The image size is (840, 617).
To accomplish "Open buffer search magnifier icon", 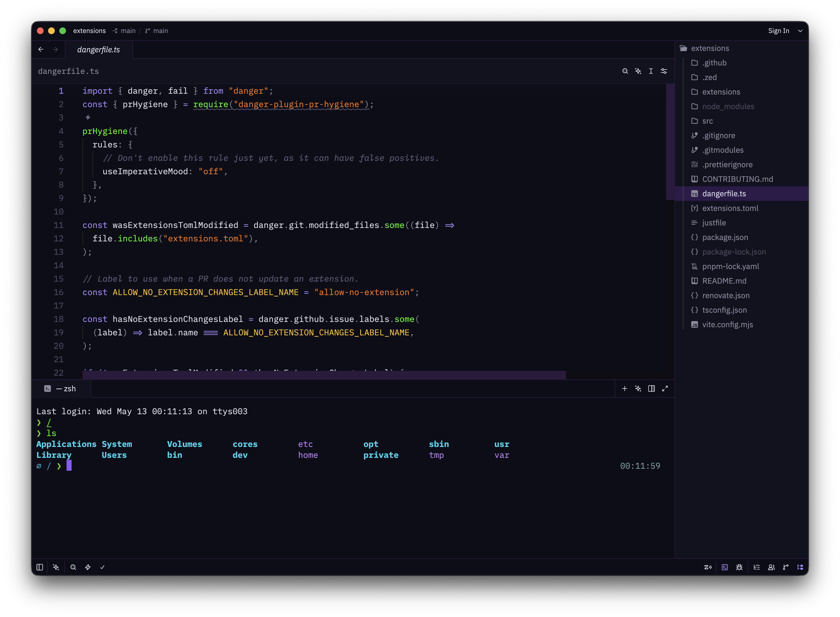I will click(625, 71).
